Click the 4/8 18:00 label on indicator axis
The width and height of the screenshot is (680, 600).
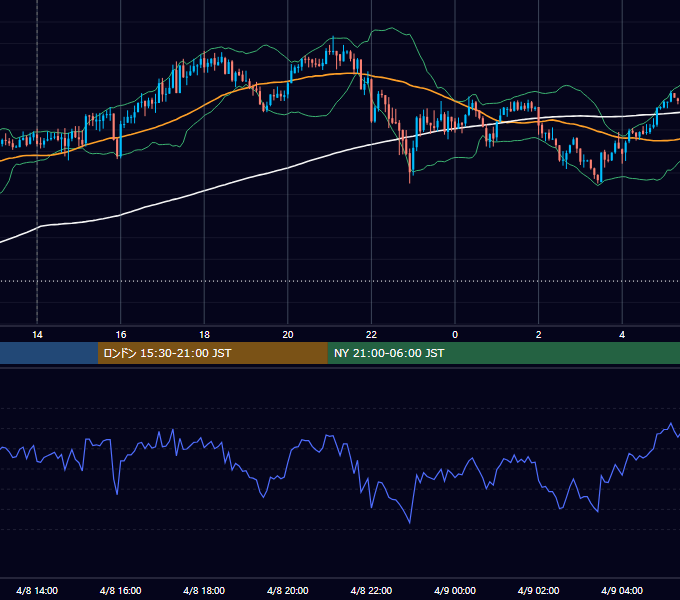point(204,590)
